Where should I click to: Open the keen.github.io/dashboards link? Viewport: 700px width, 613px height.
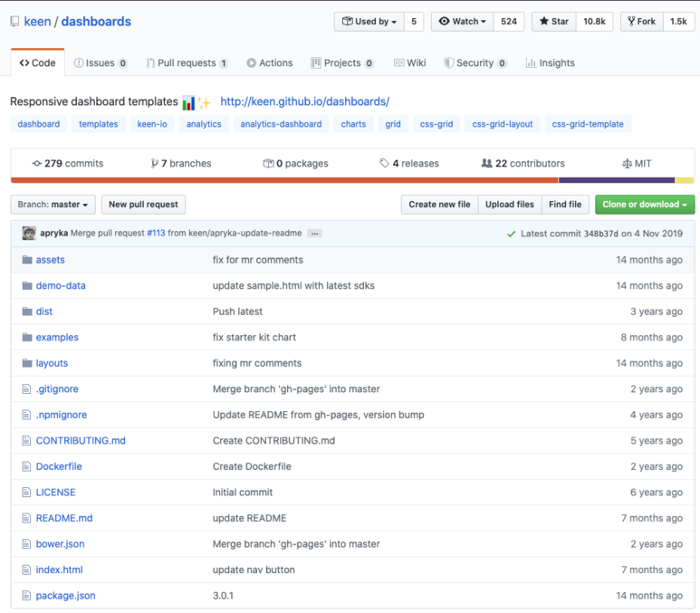click(305, 101)
